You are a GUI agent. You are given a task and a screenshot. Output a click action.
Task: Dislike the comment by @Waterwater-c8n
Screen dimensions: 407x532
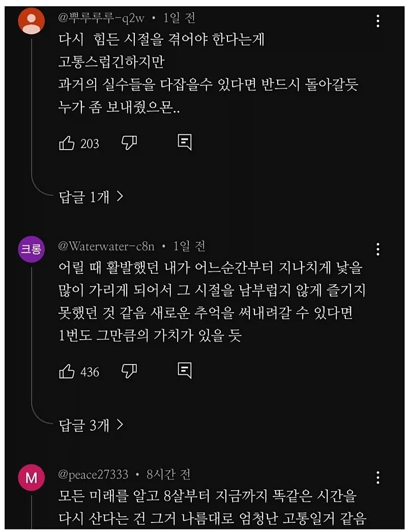coord(129,371)
